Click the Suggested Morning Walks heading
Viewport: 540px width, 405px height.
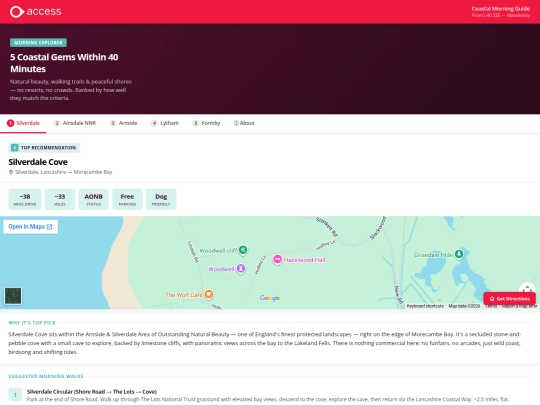tap(46, 376)
